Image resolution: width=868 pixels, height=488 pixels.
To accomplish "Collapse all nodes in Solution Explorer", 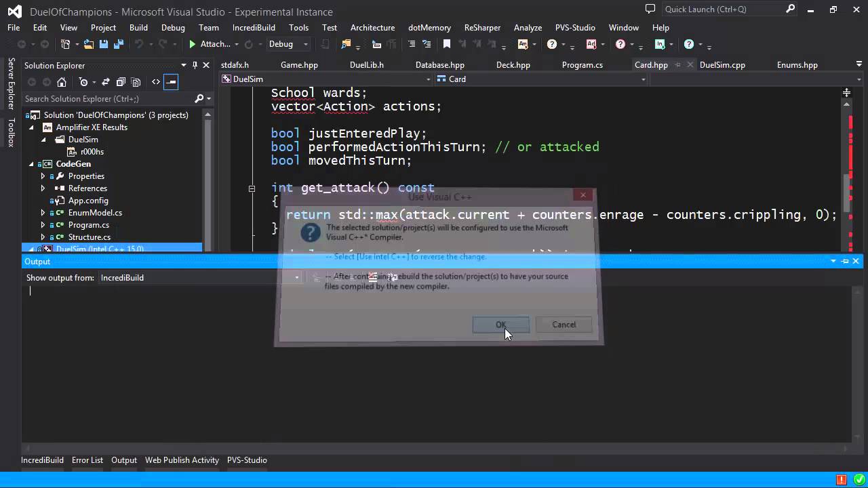I will [x=121, y=82].
